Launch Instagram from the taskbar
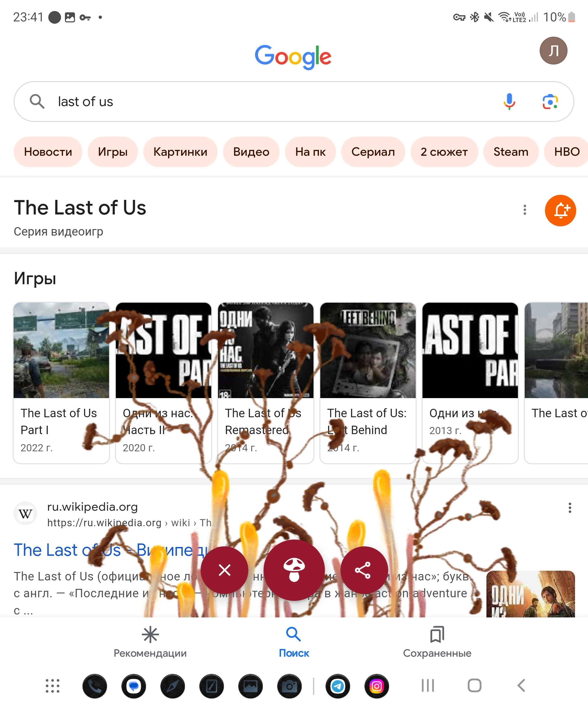The width and height of the screenshot is (588, 706). (376, 686)
